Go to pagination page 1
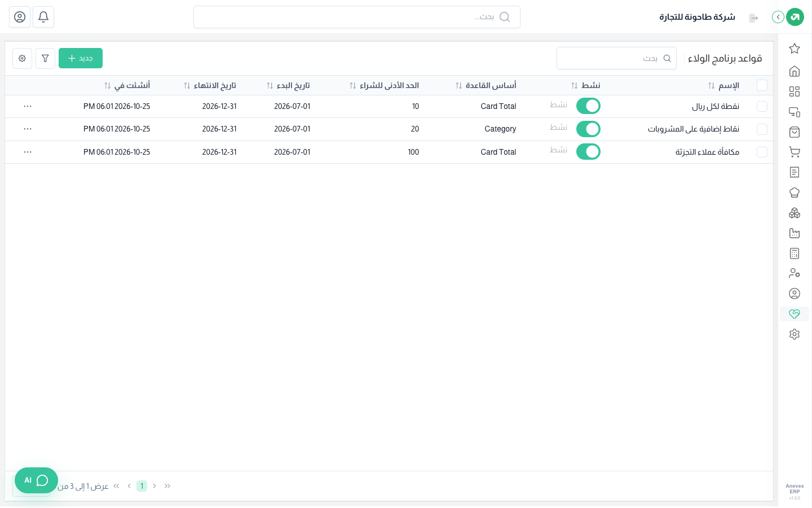Image resolution: width=812 pixels, height=508 pixels. pyautogui.click(x=142, y=486)
